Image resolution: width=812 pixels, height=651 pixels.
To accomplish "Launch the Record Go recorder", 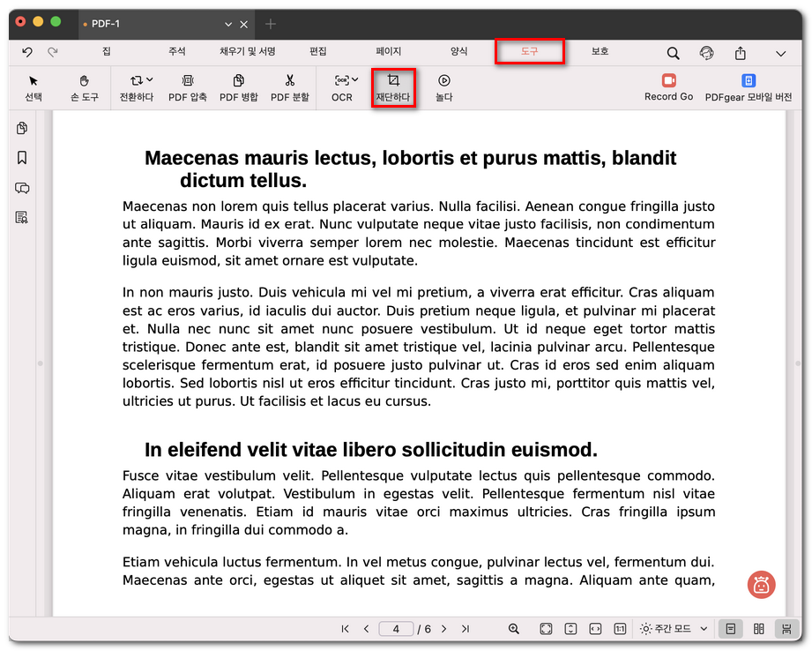I will (x=668, y=81).
